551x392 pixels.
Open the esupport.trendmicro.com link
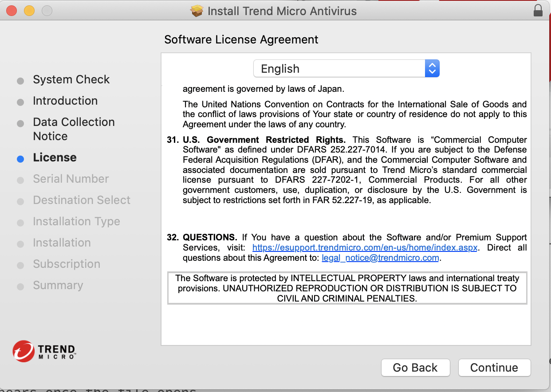point(365,247)
